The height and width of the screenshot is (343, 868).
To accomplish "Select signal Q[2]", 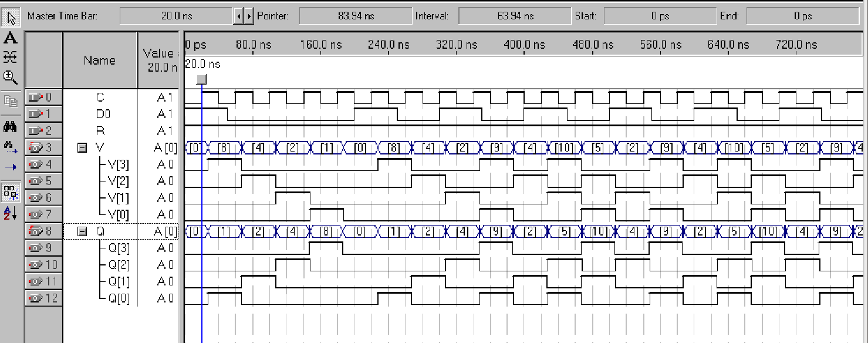I will coord(119,265).
